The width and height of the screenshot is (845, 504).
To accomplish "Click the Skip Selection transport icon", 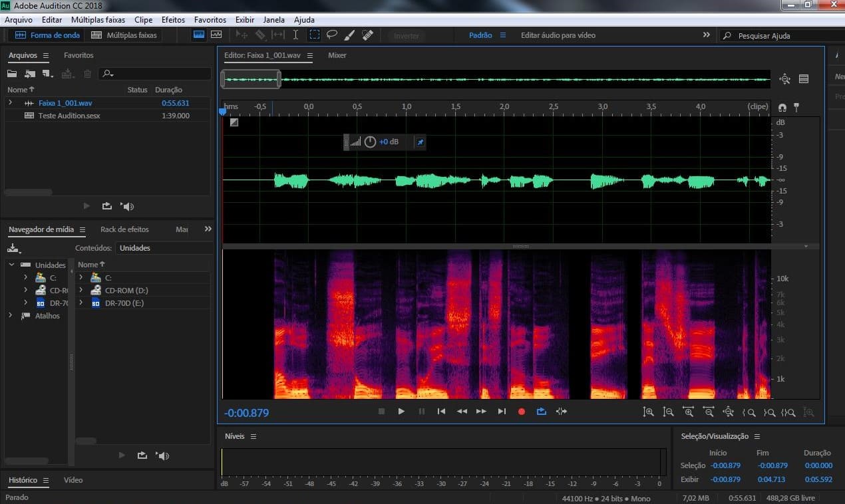I will tap(562, 412).
